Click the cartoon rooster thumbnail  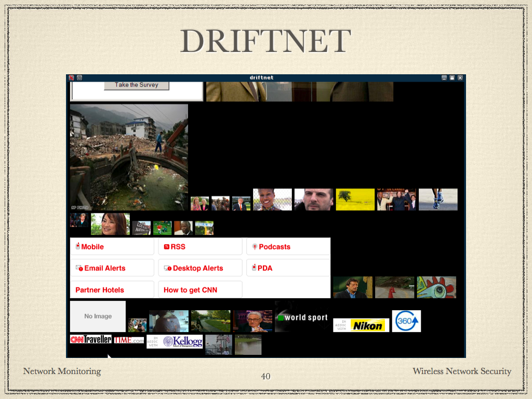tap(436, 287)
